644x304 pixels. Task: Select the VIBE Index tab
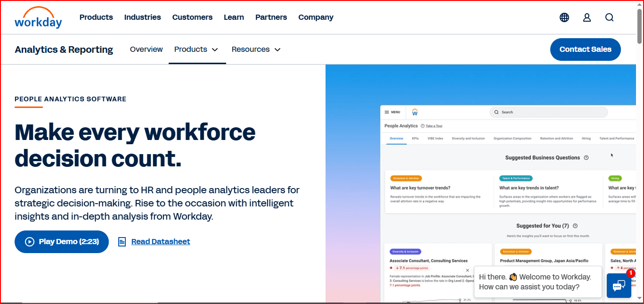(x=435, y=139)
